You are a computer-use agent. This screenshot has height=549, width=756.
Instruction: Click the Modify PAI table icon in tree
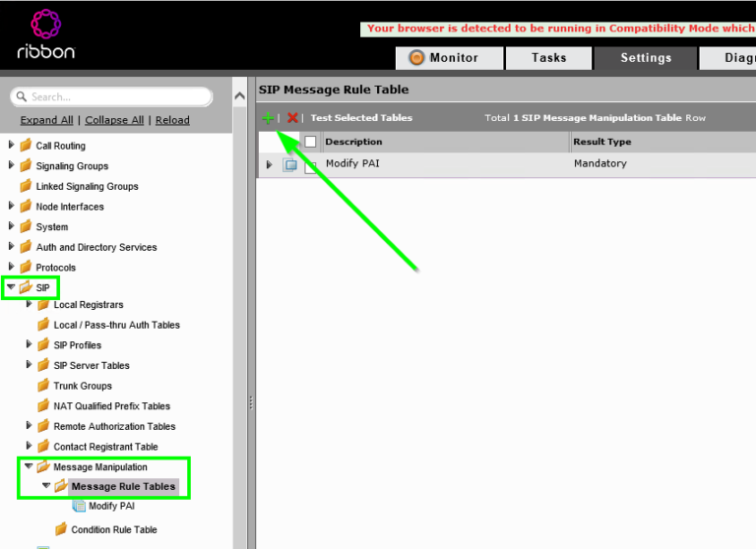[79, 507]
